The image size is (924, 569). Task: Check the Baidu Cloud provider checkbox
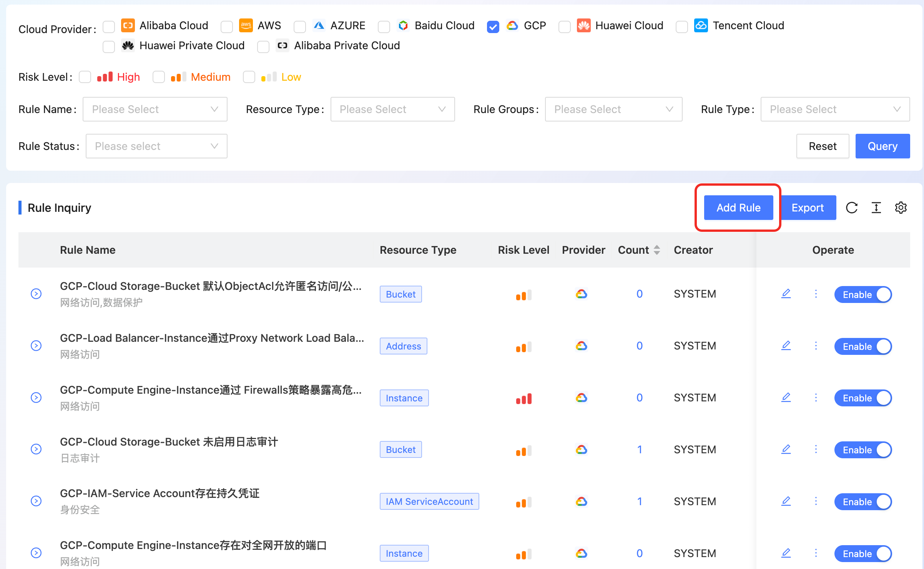tap(384, 27)
